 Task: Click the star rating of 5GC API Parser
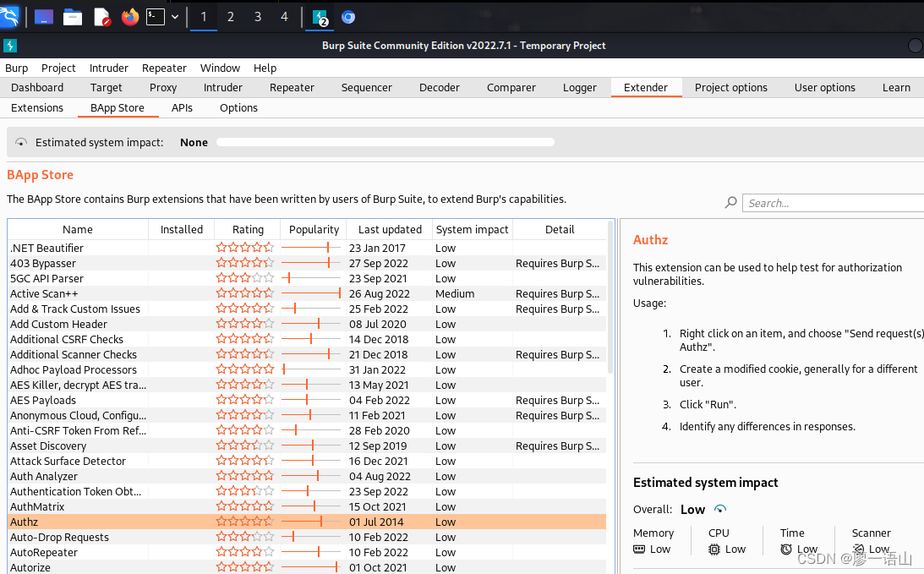tap(245, 277)
